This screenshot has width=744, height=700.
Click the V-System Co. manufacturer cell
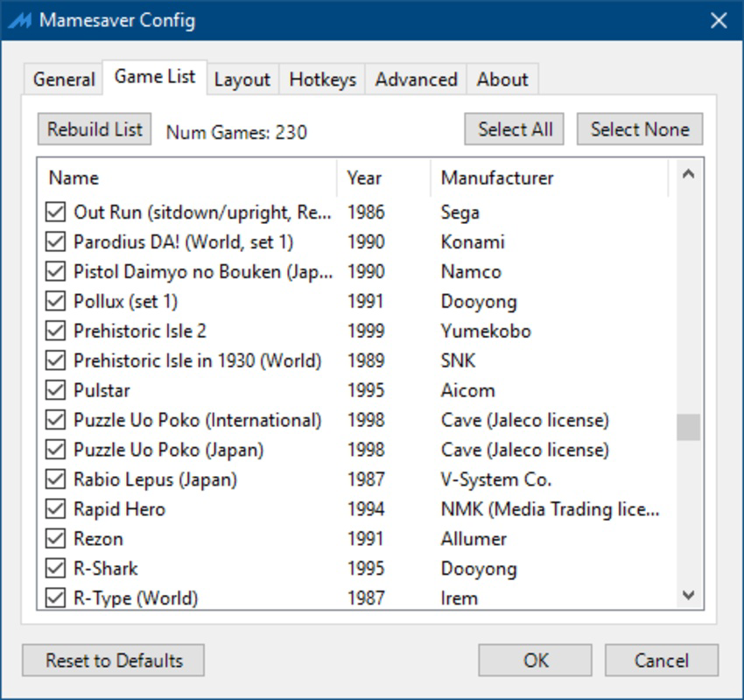point(496,479)
